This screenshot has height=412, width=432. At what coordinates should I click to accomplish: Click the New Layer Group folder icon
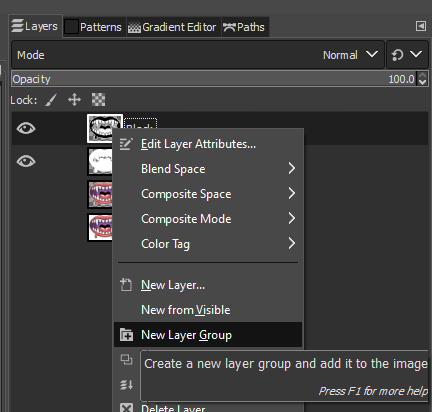coord(126,335)
